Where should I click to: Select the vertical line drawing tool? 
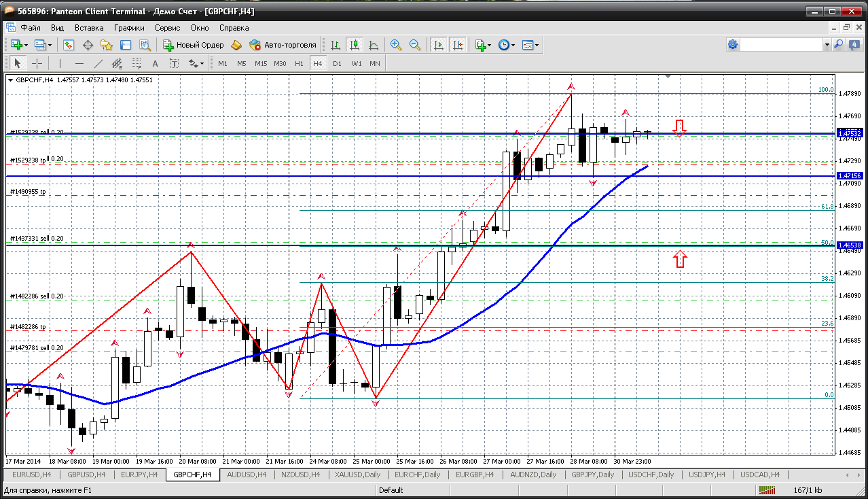(60, 63)
